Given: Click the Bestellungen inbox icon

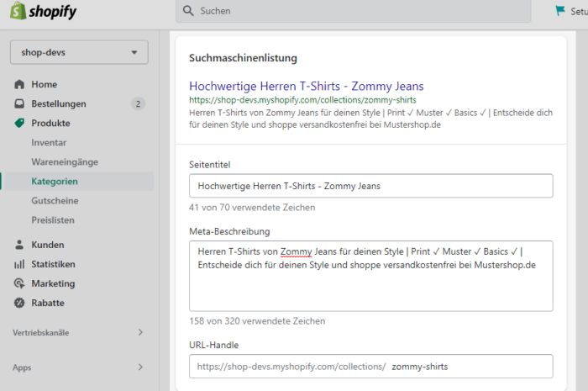Looking at the screenshot, I should [x=19, y=103].
